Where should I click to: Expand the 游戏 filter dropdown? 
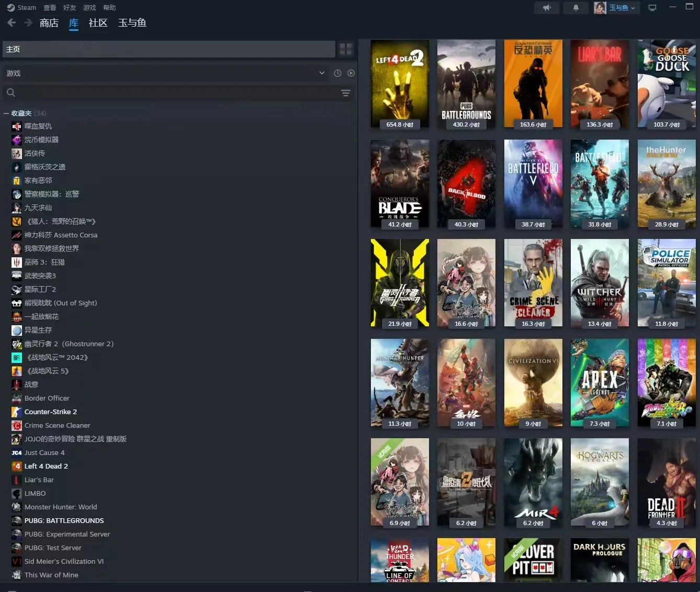point(322,73)
